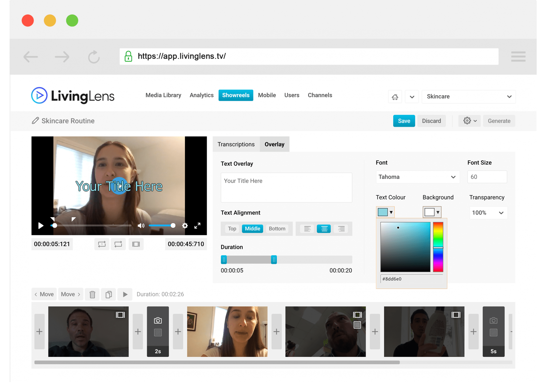Screen dimensions: 544x392
Task: Open the Background colour swatch
Action: tap(432, 212)
